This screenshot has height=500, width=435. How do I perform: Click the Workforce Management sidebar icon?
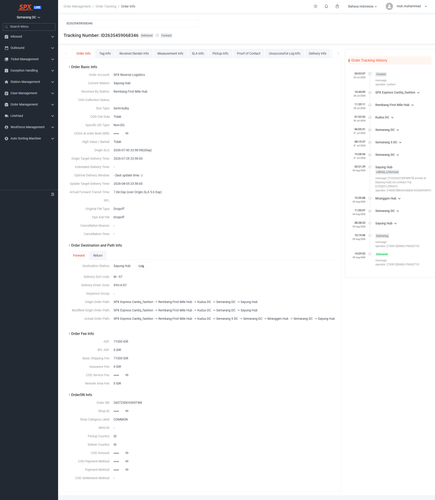click(x=6, y=127)
